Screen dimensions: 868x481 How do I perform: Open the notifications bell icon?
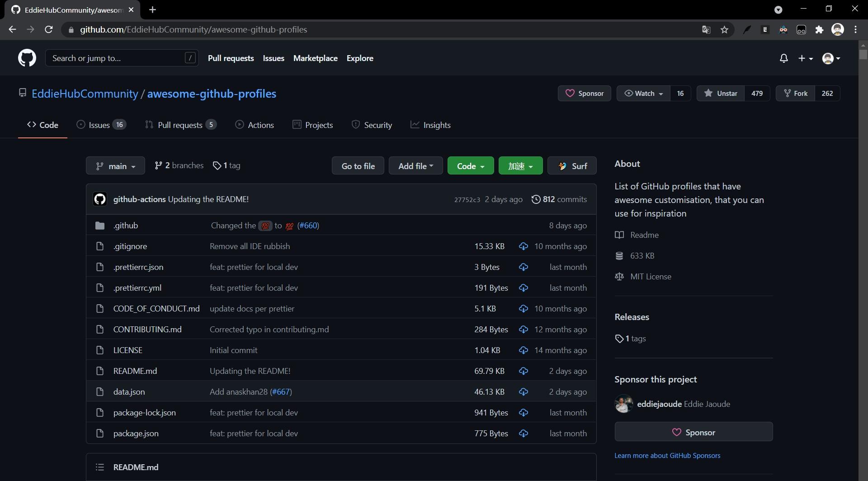(x=783, y=58)
